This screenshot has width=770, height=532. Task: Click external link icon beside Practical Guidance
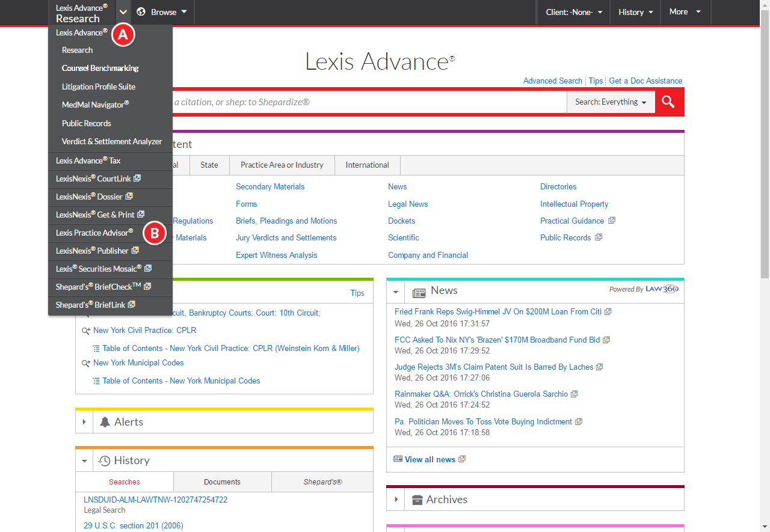coord(612,221)
